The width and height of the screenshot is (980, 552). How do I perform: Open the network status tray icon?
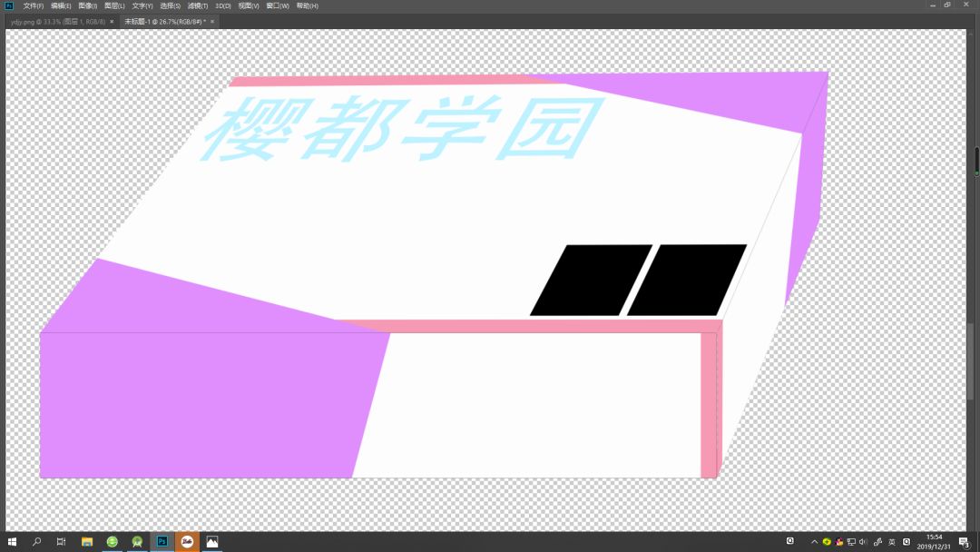(x=851, y=542)
